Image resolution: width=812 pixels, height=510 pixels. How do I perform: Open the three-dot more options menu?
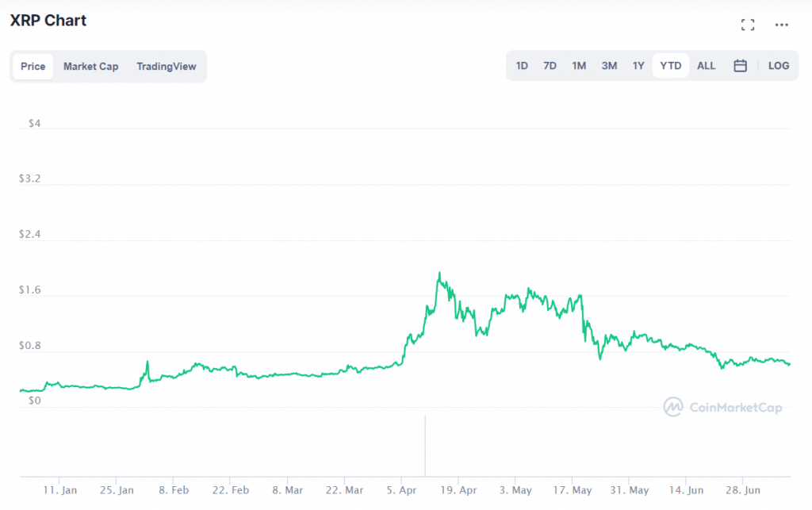(782, 25)
